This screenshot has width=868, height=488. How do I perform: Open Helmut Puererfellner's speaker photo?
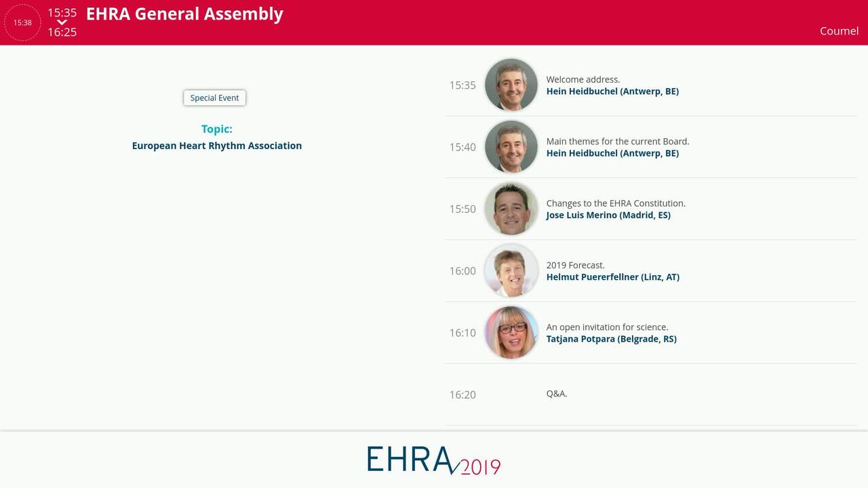[x=511, y=270]
